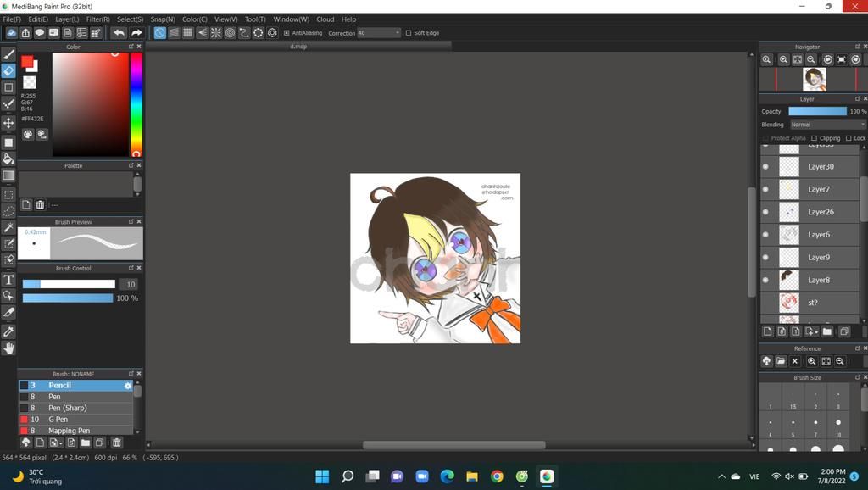
Task: Select the Eraser tool
Action: 8,71
